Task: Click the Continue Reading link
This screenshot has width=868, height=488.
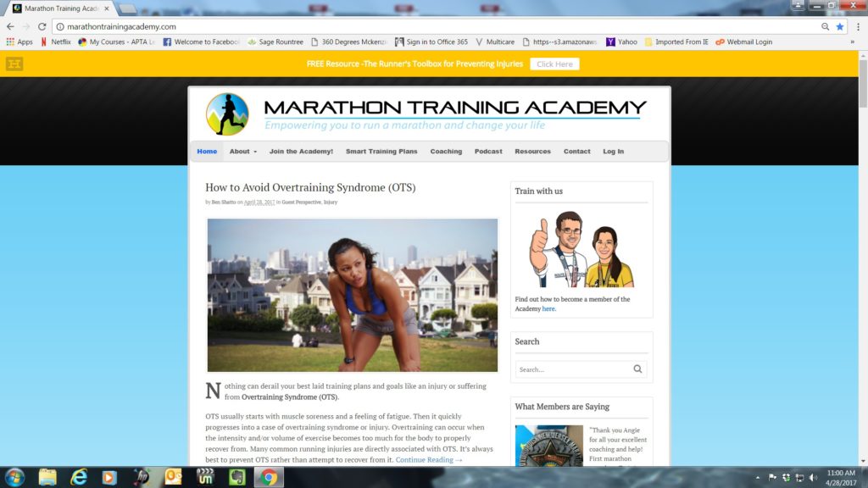Action: tap(428, 460)
